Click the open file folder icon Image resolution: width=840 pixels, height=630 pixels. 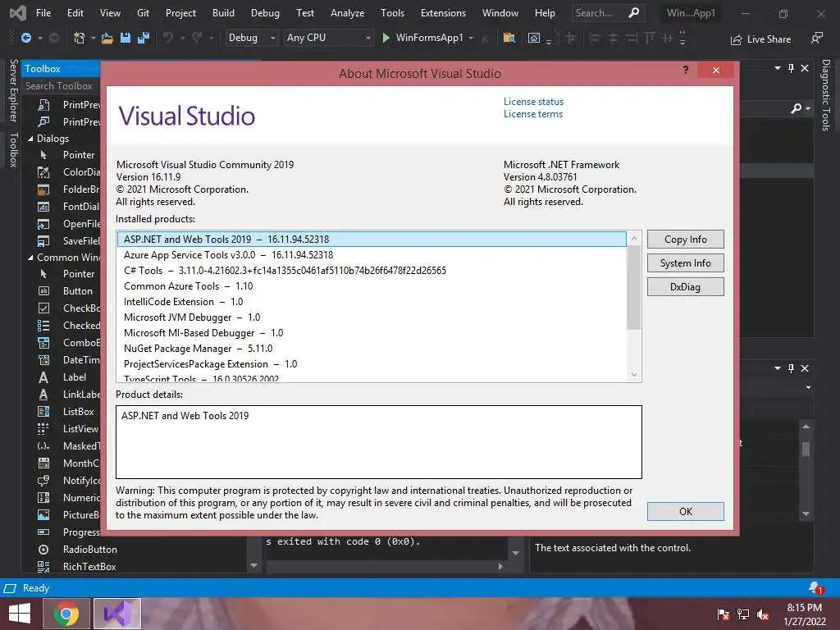click(x=107, y=38)
